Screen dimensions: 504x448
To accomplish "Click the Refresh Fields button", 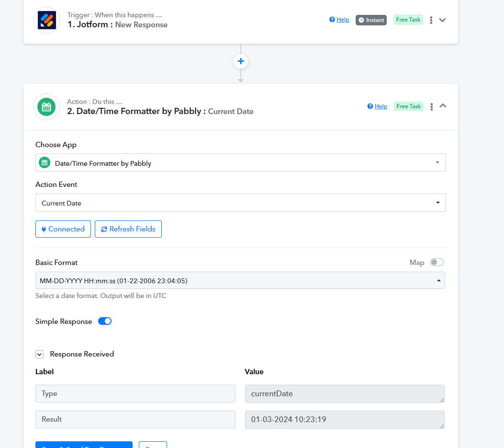I will (128, 229).
